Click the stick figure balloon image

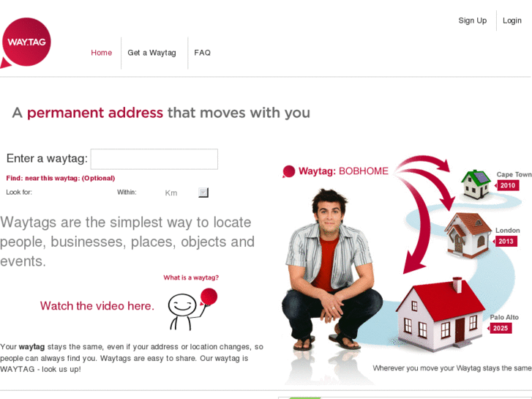(192, 310)
